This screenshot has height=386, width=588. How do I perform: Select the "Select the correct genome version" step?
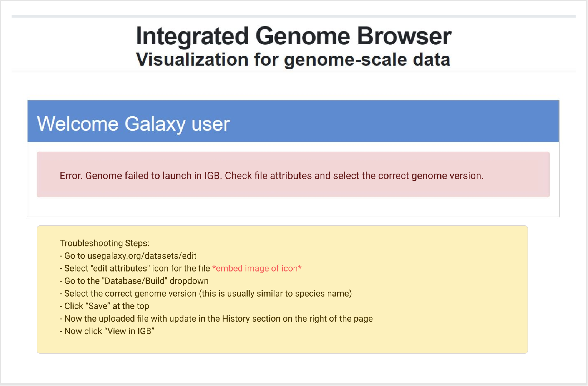click(205, 294)
